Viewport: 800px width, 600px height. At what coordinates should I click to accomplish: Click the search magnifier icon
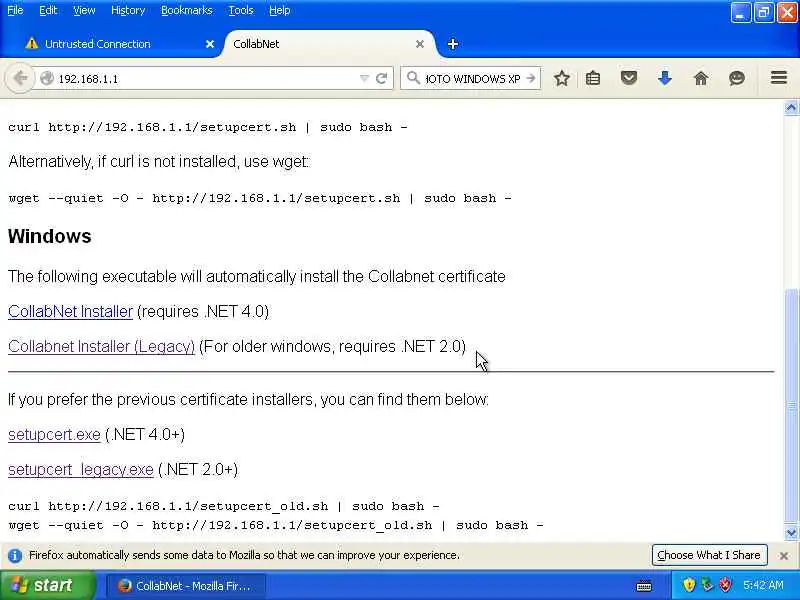pyautogui.click(x=413, y=78)
